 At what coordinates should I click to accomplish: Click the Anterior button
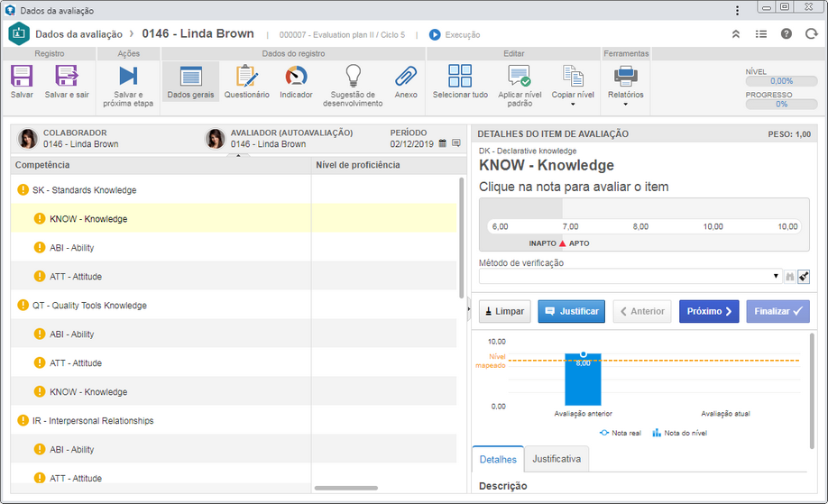(x=642, y=311)
